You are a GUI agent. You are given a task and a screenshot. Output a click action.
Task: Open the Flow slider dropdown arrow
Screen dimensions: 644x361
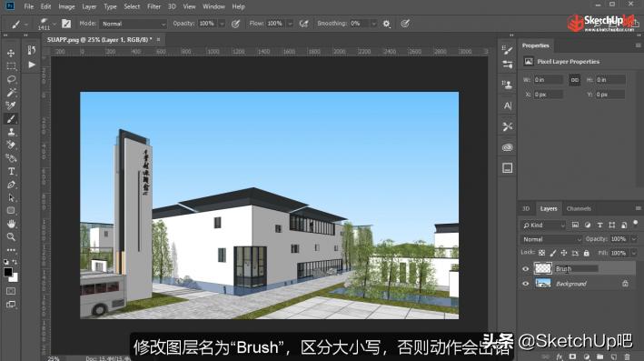coord(290,24)
